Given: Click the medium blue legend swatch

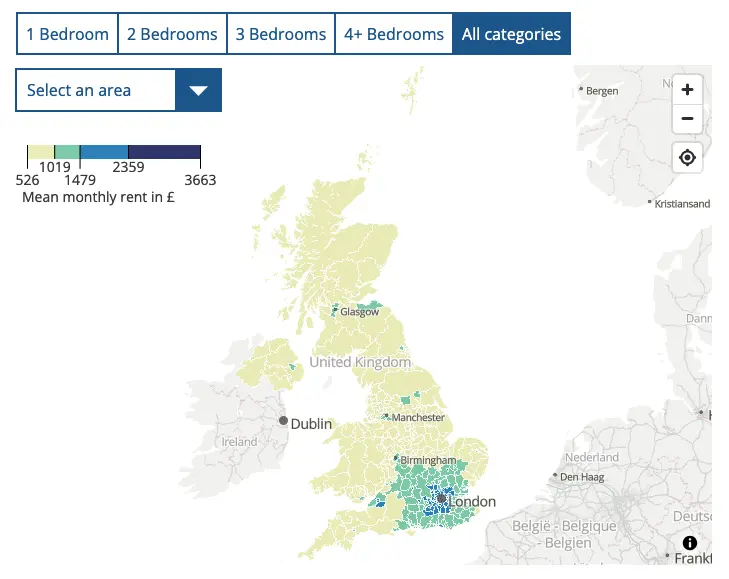Looking at the screenshot, I should point(104,152).
